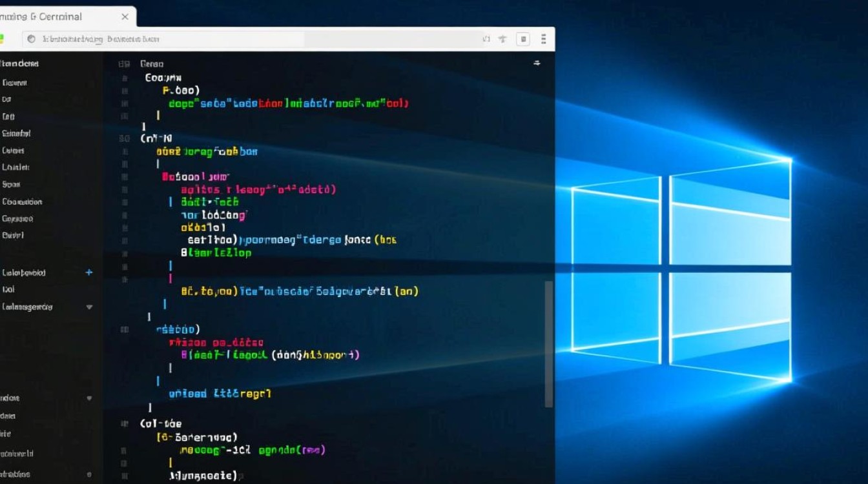Click the small indicator left of the bookmark star
Image resolution: width=868 pixels, height=484 pixels.
486,39
